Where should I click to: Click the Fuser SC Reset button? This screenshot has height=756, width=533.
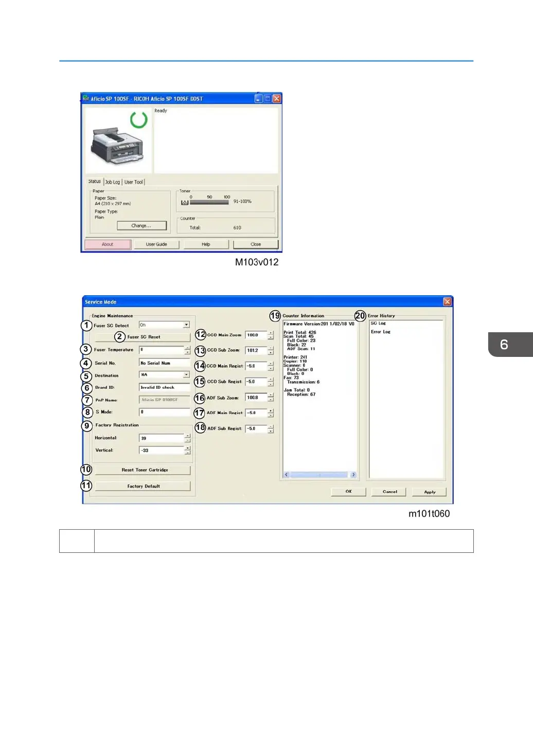point(144,337)
